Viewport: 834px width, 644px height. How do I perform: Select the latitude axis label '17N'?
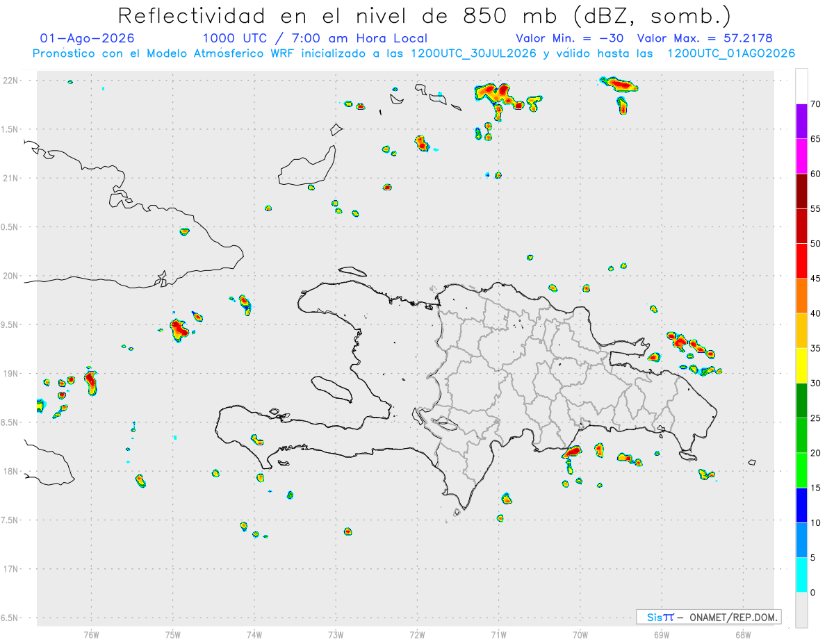(11, 569)
